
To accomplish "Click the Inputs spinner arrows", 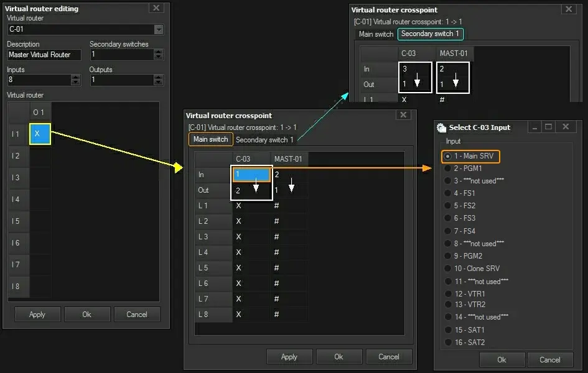I will click(76, 80).
